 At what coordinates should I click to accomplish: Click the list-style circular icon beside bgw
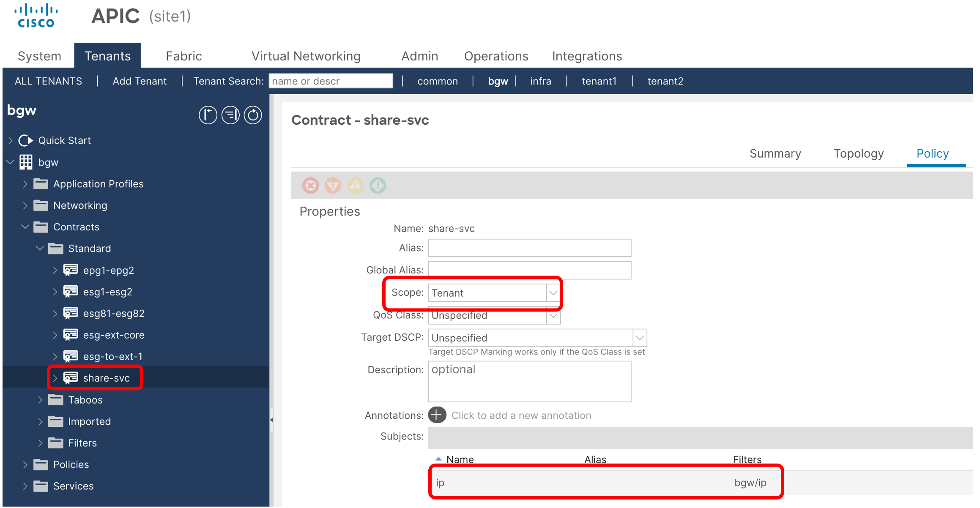[230, 115]
